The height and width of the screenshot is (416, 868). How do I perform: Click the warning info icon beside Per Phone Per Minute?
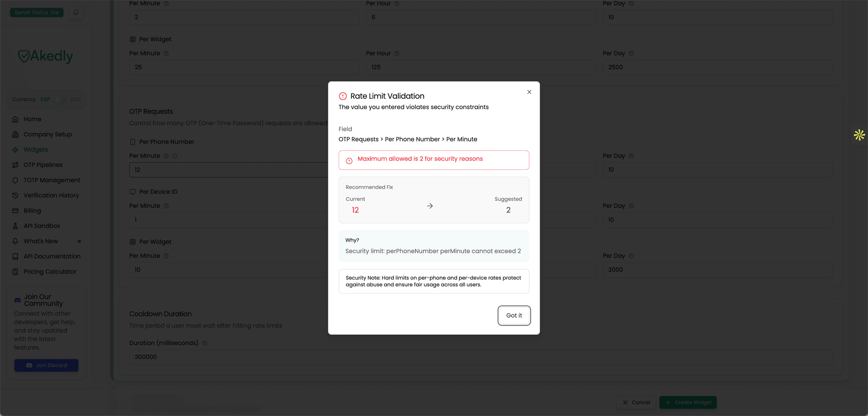pyautogui.click(x=175, y=156)
